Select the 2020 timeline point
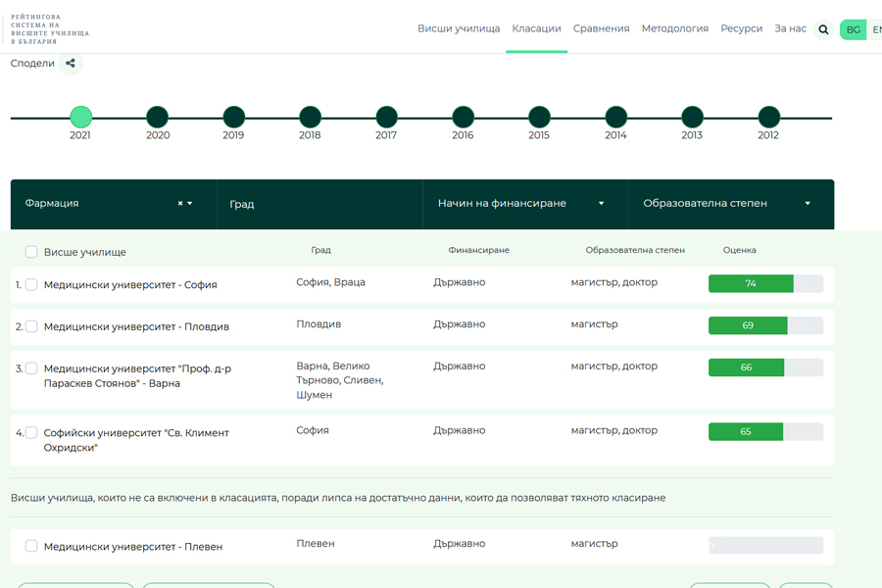 (x=158, y=117)
